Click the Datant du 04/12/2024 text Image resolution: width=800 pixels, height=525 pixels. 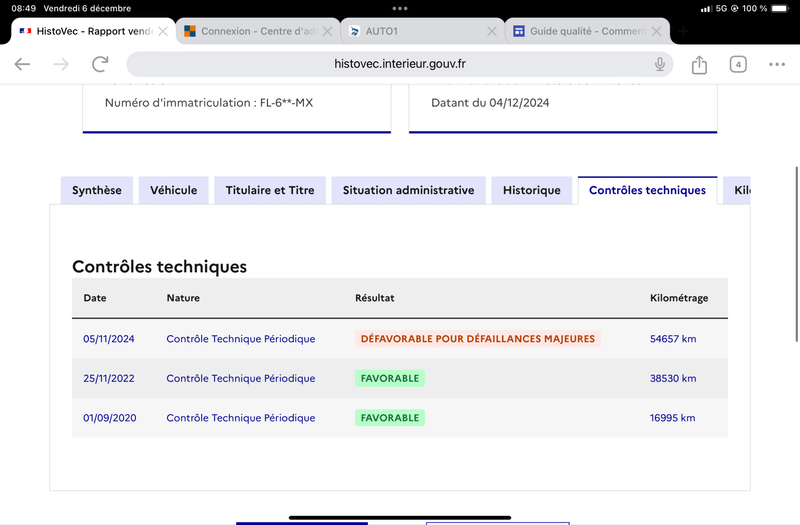tap(490, 103)
